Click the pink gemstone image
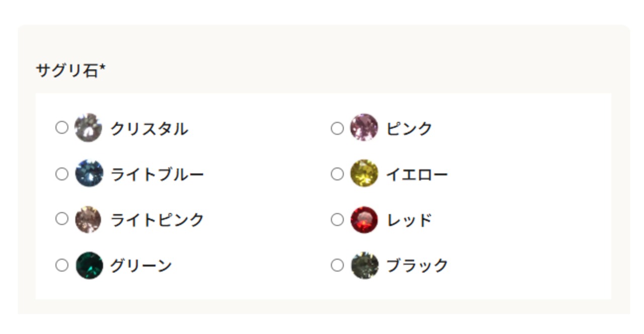 pyautogui.click(x=364, y=128)
